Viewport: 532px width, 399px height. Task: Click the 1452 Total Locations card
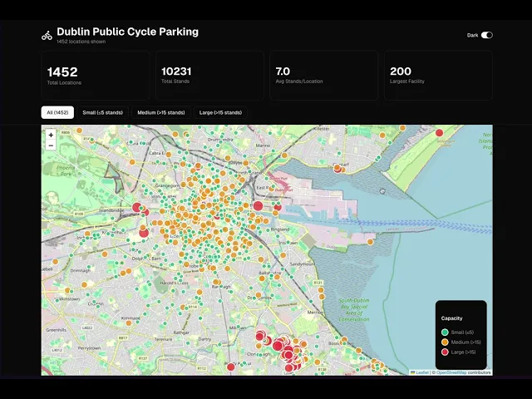tap(96, 76)
